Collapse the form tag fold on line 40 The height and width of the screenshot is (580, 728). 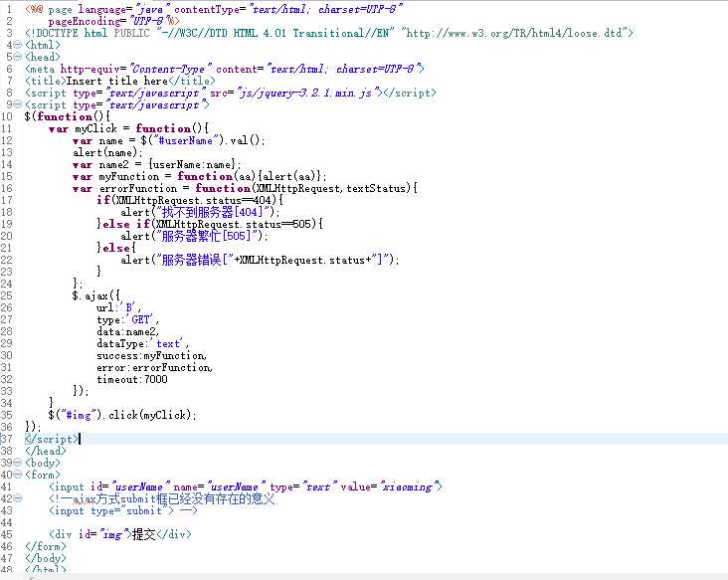pos(18,476)
